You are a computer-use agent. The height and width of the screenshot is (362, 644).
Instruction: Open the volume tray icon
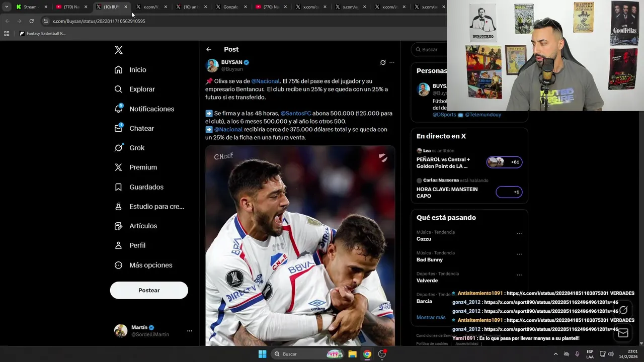[x=611, y=354]
